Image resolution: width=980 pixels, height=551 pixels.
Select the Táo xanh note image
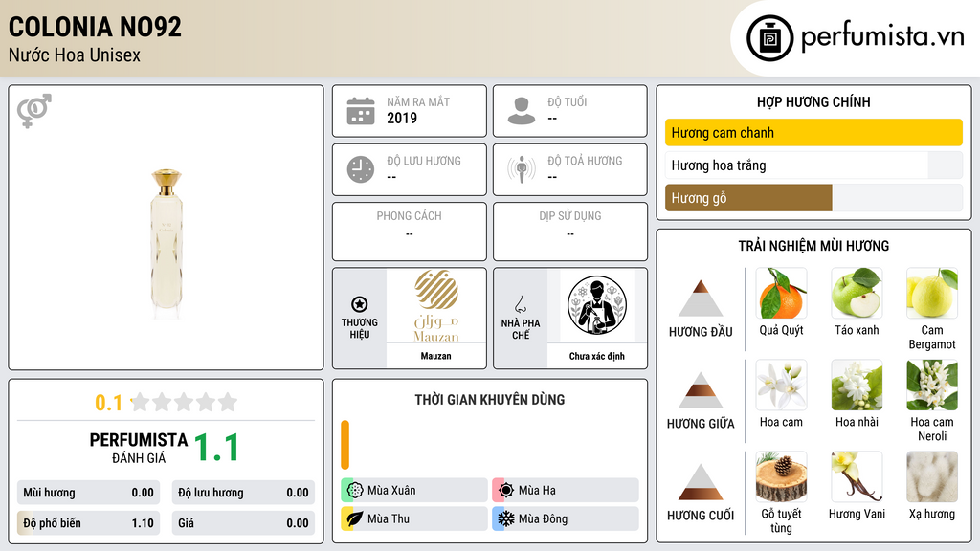[857, 293]
